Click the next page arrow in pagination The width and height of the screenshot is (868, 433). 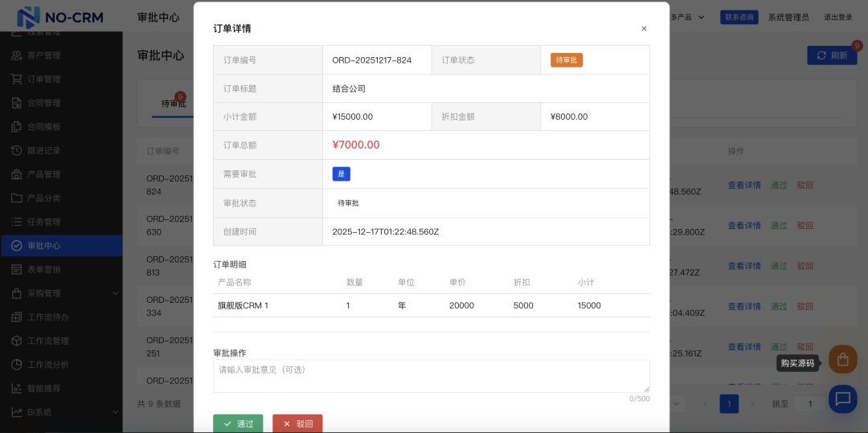click(753, 404)
